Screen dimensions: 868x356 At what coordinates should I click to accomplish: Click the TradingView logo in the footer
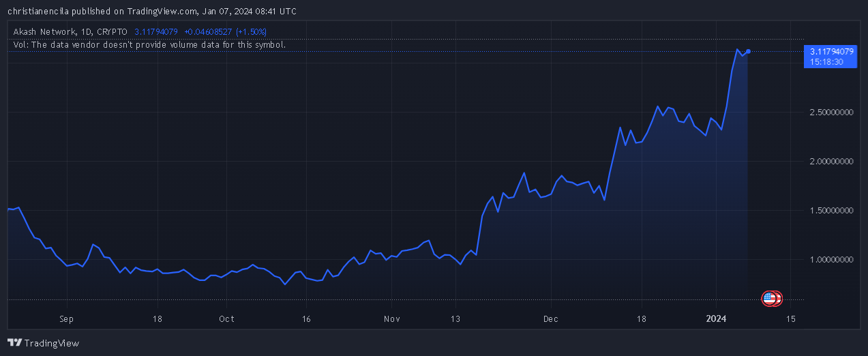coord(43,343)
